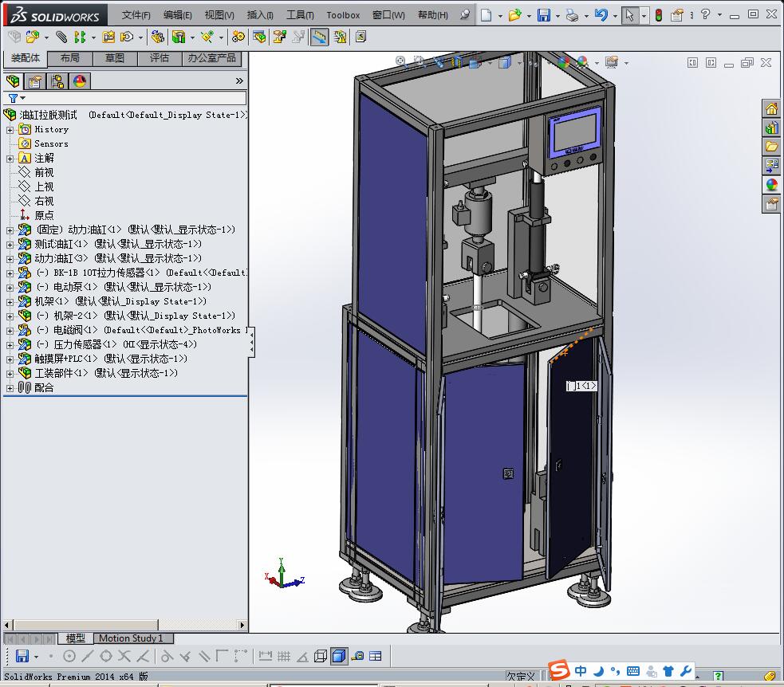This screenshot has height=687, width=784.
Task: Click the Print icon in toolbar
Action: 572,15
